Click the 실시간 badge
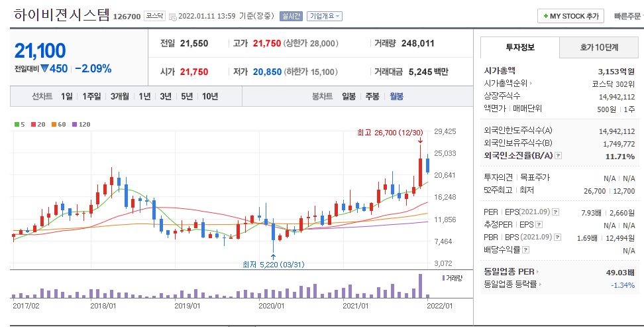Image resolution: width=644 pixels, height=327 pixels. click(x=291, y=16)
